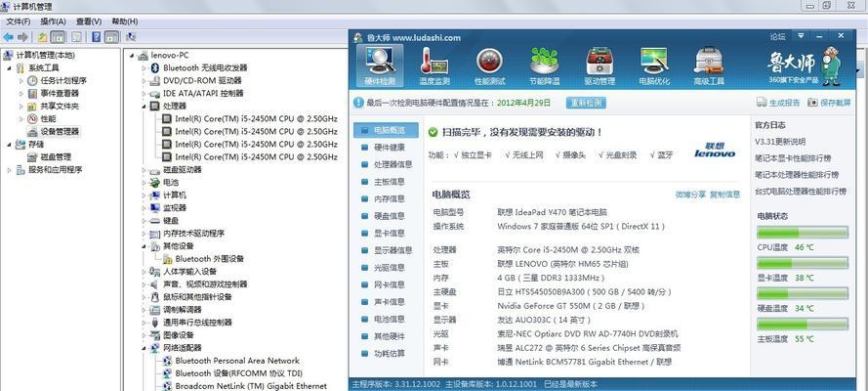Screen dimensions: 868x391
Task: Select Bluetooth Personal Area Network adapter
Action: [237, 361]
